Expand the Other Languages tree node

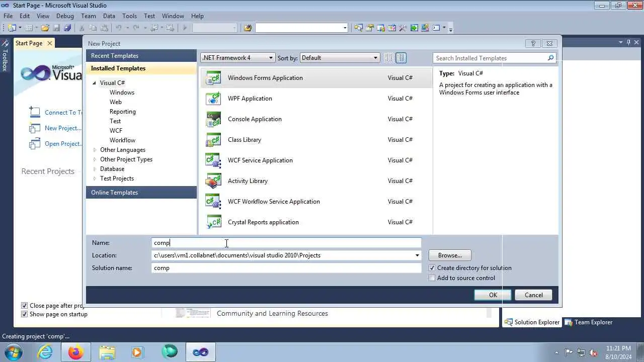(95, 150)
